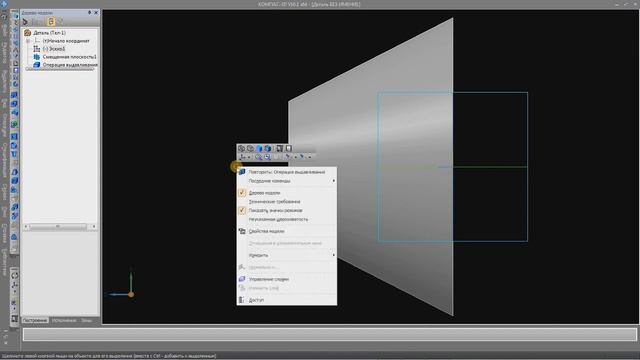Click the command prompt input field
Viewport: 640px width, 360px height.
[x=330, y=335]
